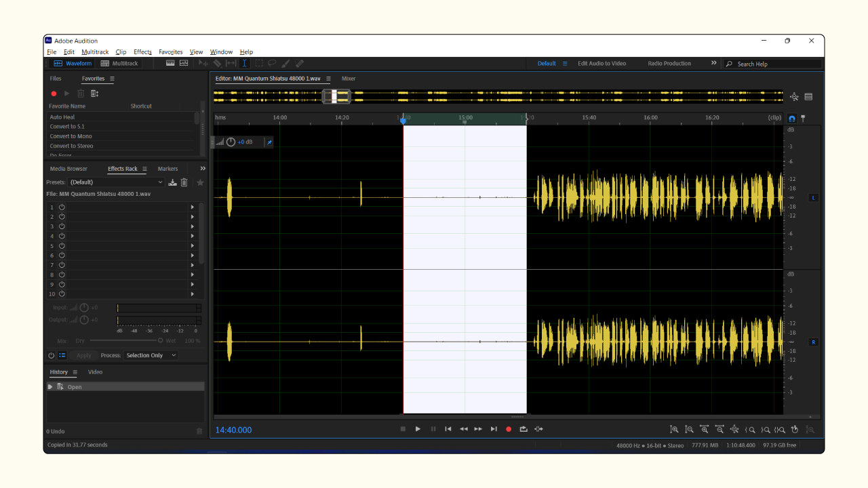Click the Record button in transport
The height and width of the screenshot is (488, 868).
click(509, 429)
